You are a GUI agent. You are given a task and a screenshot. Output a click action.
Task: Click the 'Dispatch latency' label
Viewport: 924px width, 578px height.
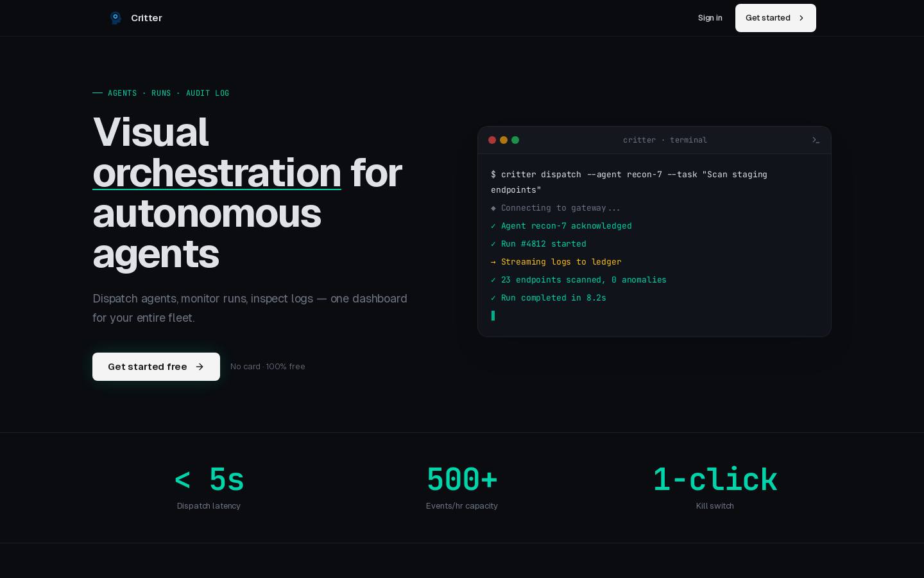tap(209, 506)
